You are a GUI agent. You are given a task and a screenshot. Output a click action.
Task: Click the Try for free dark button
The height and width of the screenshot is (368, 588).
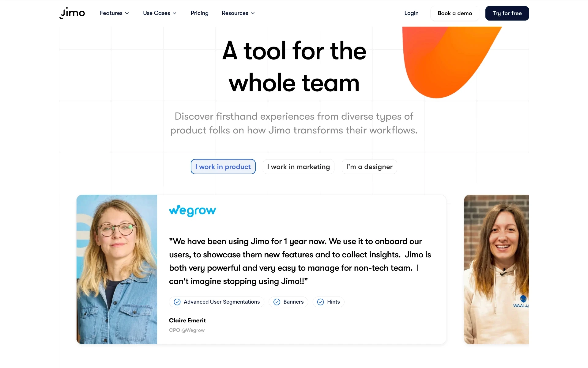[x=507, y=13]
